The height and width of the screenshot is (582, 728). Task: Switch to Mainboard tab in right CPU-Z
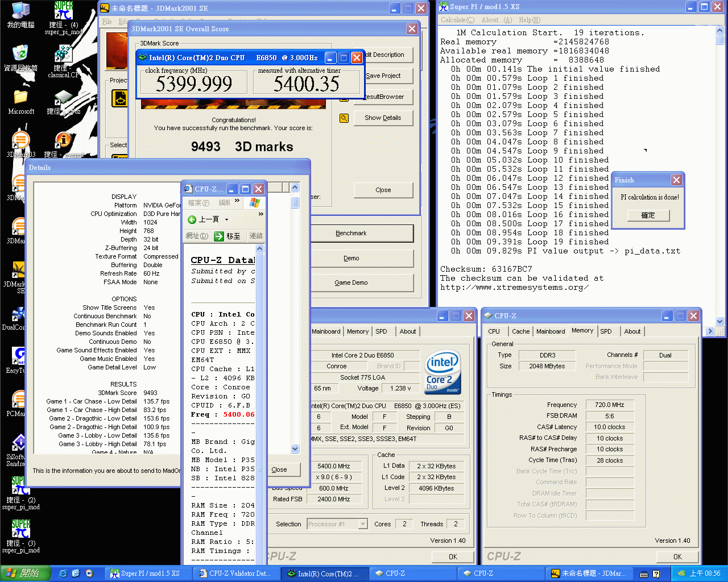tap(551, 331)
